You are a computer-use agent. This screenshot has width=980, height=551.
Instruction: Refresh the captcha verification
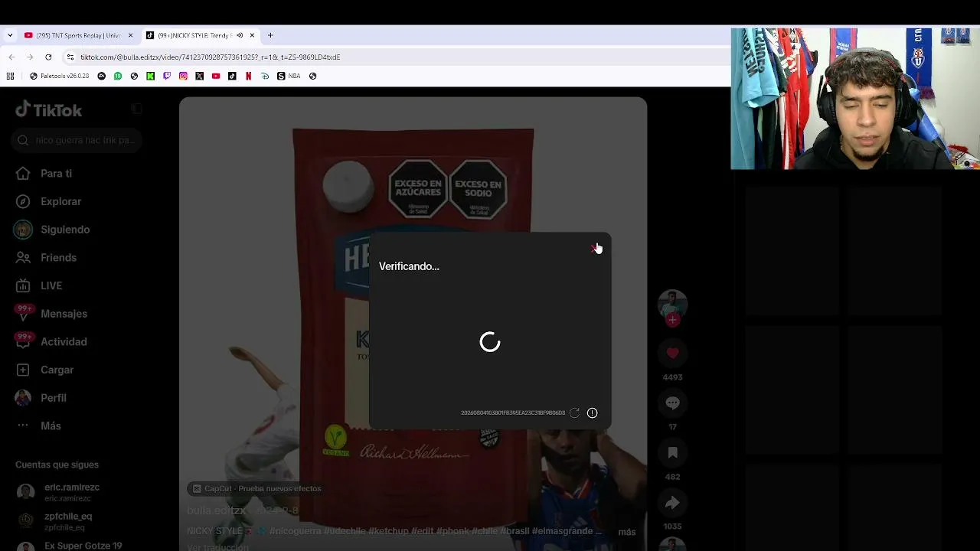click(574, 413)
